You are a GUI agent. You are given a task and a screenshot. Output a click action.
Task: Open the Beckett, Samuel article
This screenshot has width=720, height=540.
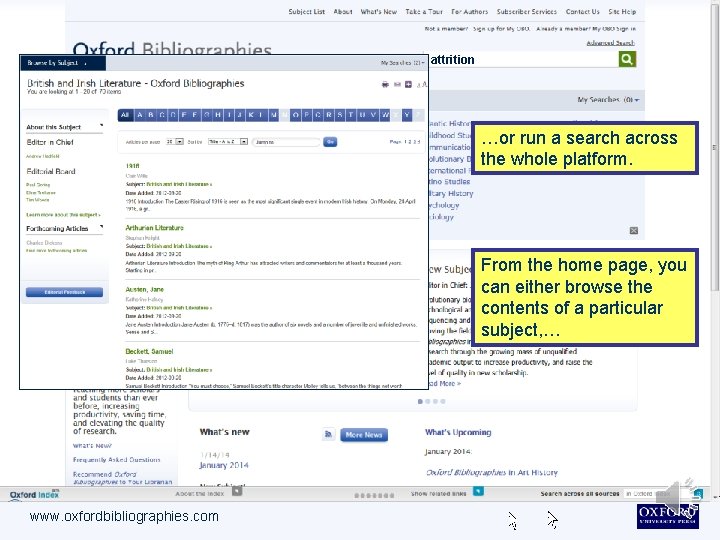[149, 351]
